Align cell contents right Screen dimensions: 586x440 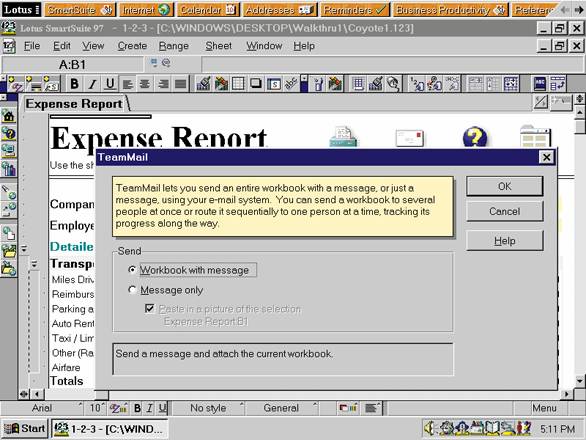(x=163, y=84)
